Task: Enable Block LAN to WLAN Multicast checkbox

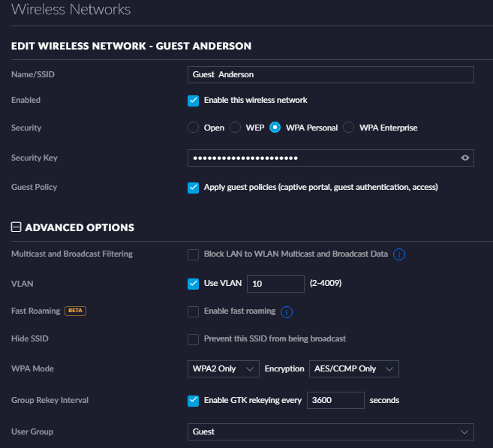Action: [x=193, y=254]
